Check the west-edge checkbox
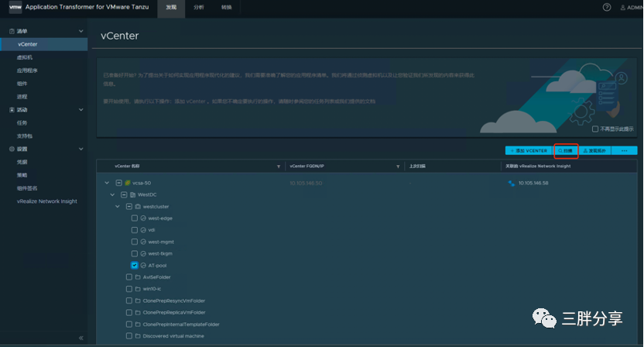644x347 pixels. tap(135, 218)
